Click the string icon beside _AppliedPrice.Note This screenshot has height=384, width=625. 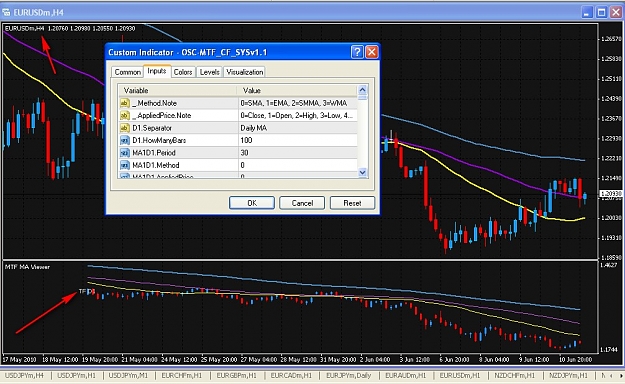125,115
